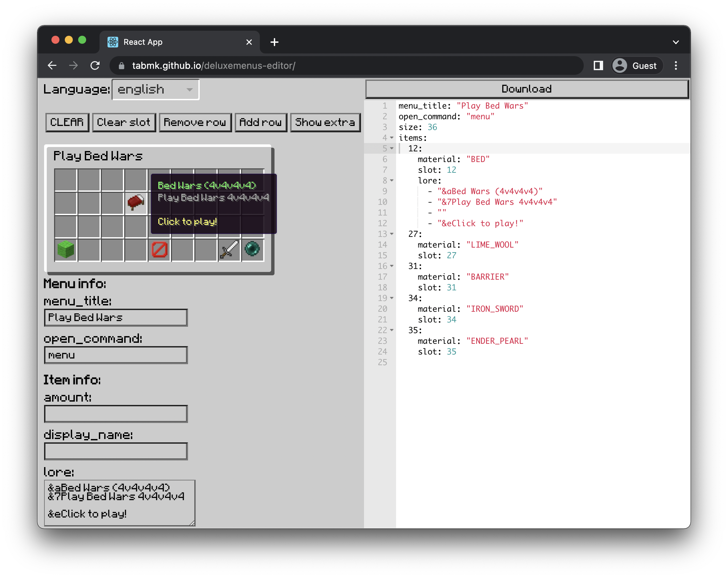Collapse the lore: fold arrow on line 8

(392, 181)
